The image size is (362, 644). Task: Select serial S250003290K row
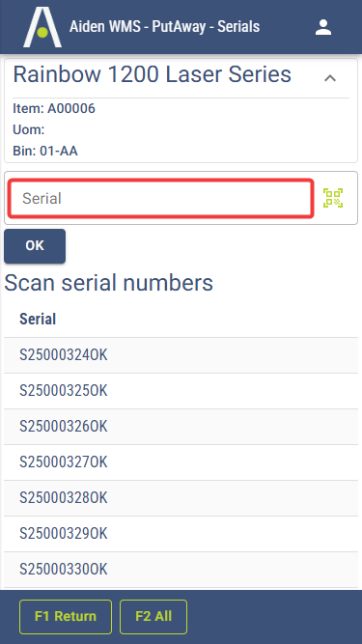[x=181, y=534]
